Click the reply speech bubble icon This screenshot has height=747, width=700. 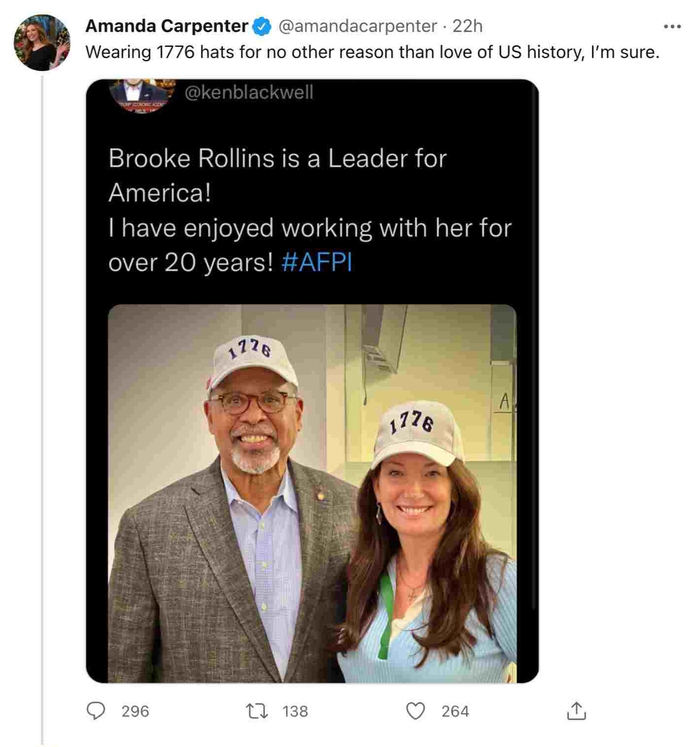point(96,711)
